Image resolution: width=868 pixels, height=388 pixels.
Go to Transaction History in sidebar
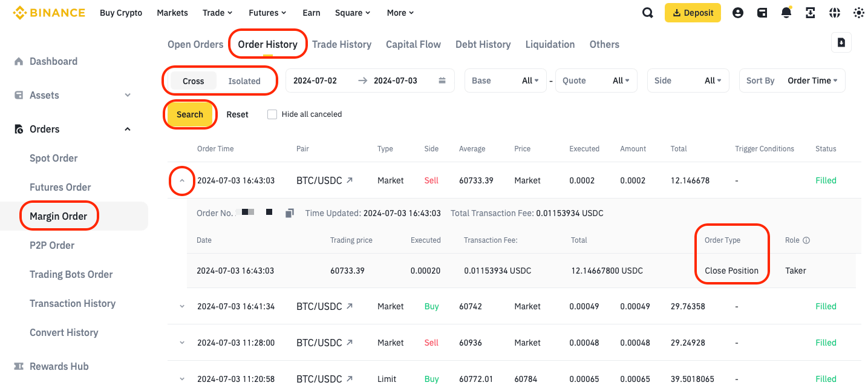[x=73, y=303]
